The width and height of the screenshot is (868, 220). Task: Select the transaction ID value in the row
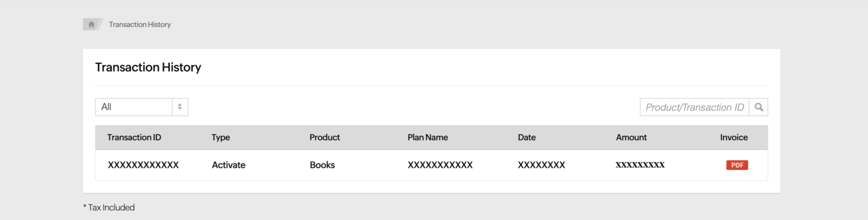coord(143,165)
